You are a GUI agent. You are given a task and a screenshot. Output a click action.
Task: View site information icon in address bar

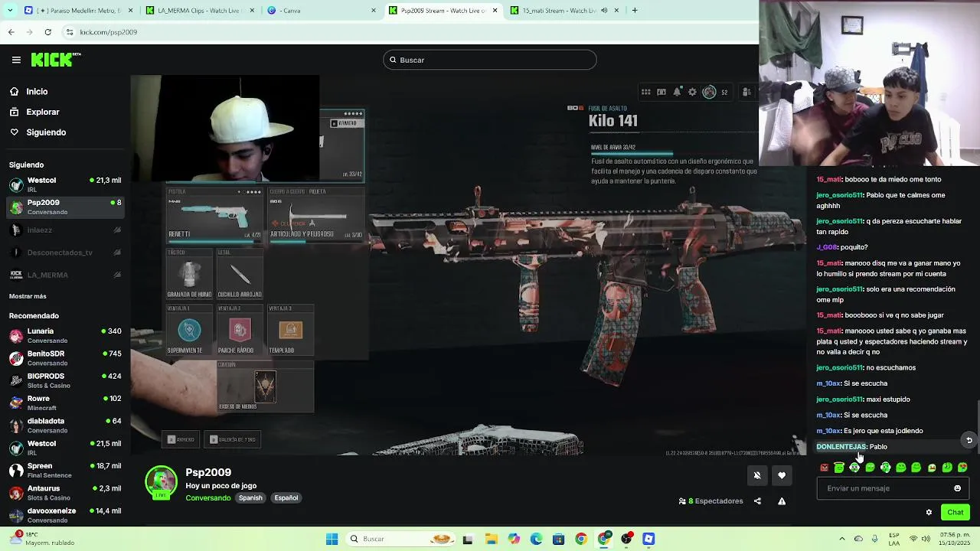click(x=70, y=32)
